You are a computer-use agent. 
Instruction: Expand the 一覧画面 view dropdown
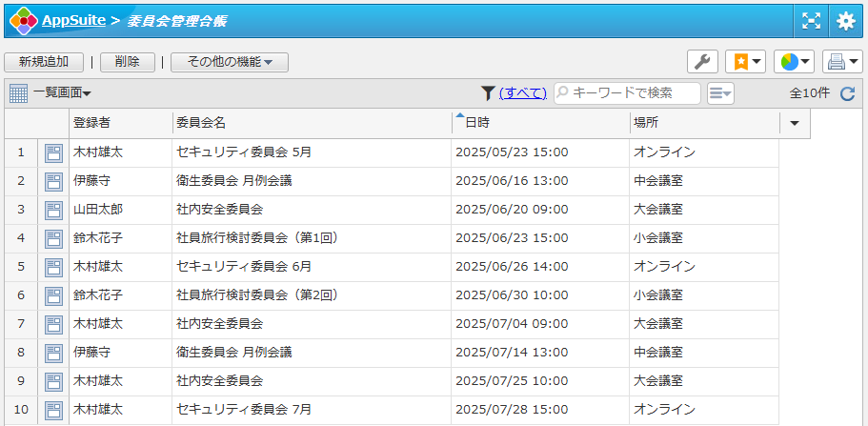(61, 92)
